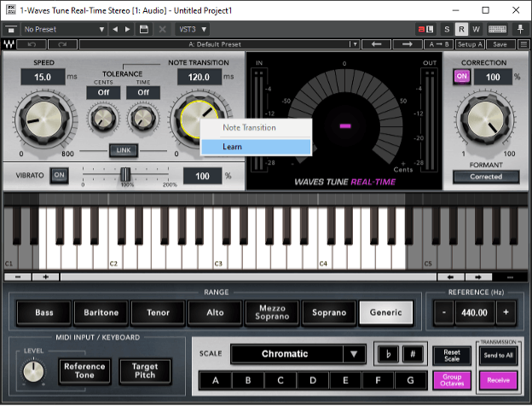
Task: Decrease reference Hz with minus
Action: point(444,313)
